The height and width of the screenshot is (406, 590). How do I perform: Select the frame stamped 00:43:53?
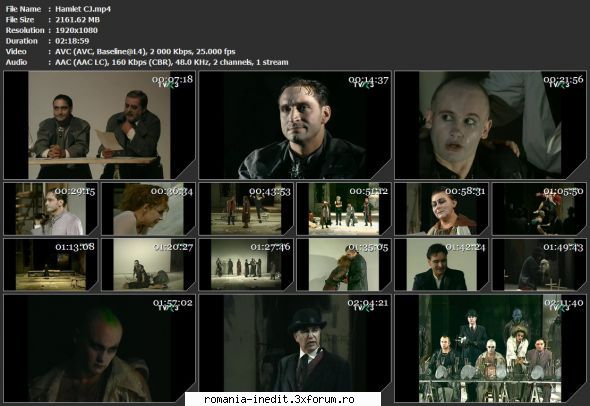246,209
